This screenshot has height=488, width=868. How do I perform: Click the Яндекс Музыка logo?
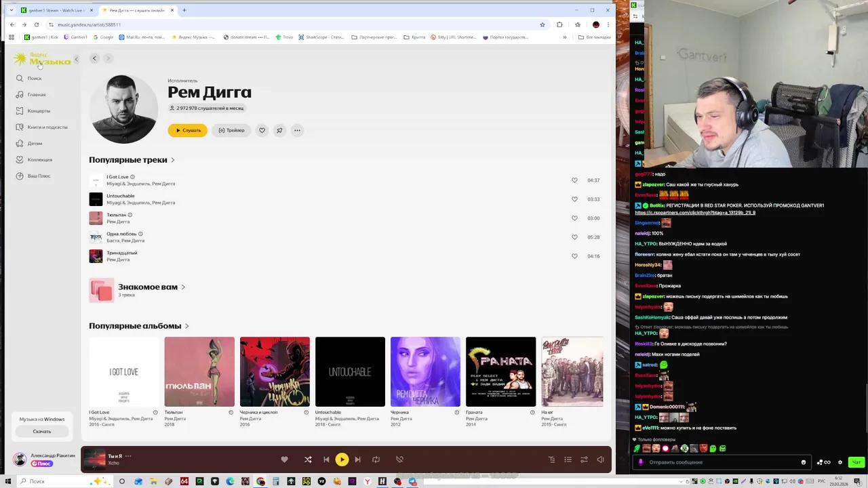click(42, 60)
